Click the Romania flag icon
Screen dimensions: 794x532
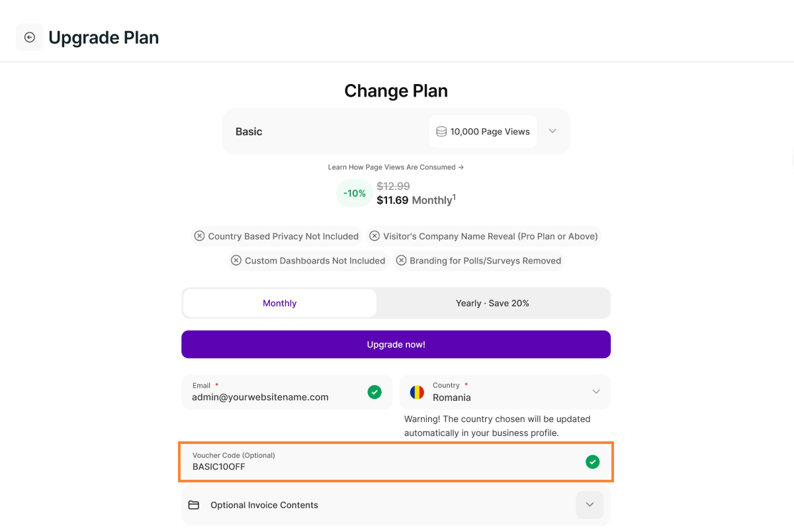tap(417, 392)
